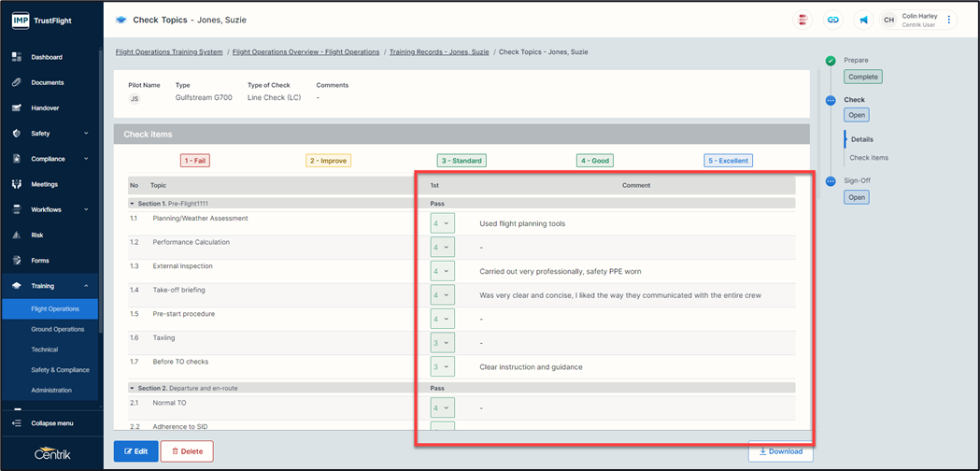The image size is (980, 471).
Task: Click the megaphone announcements icon
Action: click(x=863, y=20)
